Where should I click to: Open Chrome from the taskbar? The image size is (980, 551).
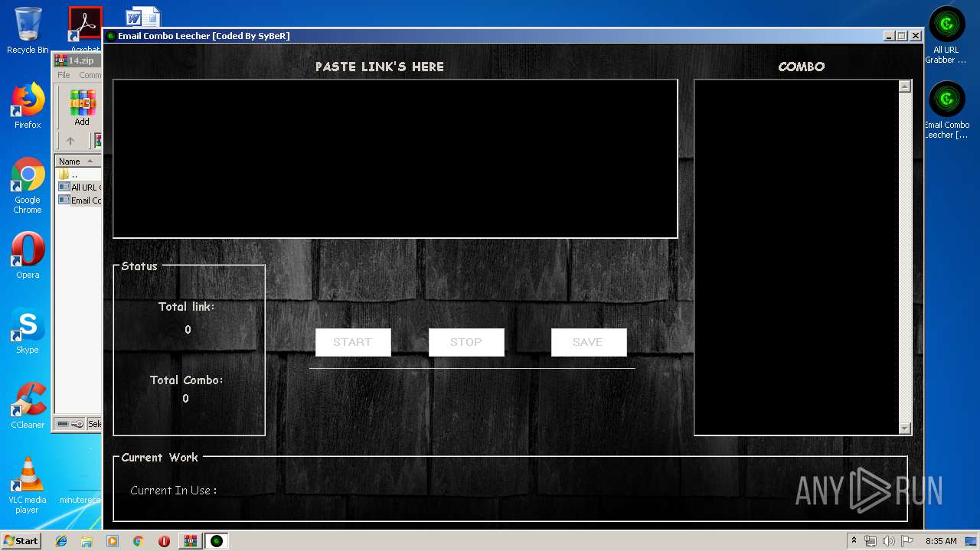click(138, 541)
